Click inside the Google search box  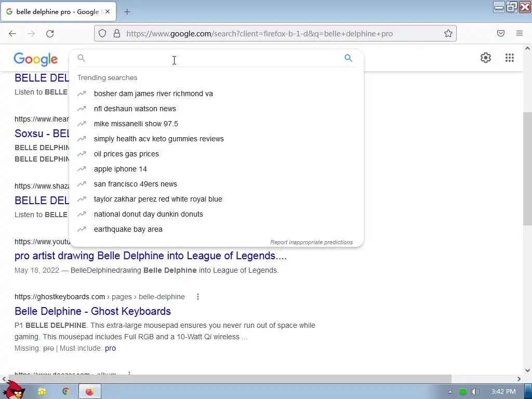tap(214, 58)
